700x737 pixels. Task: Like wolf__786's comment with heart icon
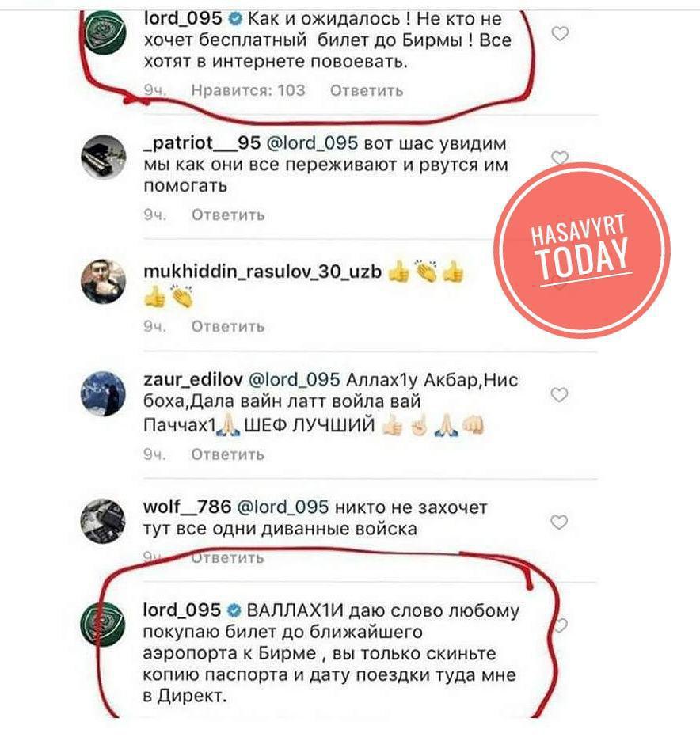coord(559,522)
